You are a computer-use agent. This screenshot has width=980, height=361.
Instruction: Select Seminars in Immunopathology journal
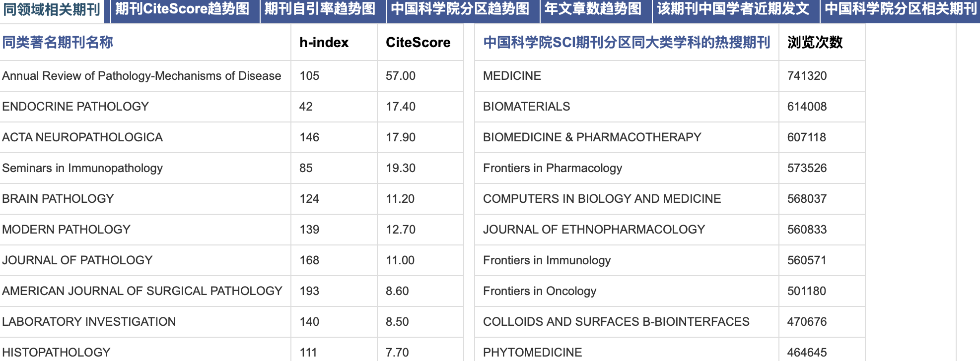(x=82, y=168)
